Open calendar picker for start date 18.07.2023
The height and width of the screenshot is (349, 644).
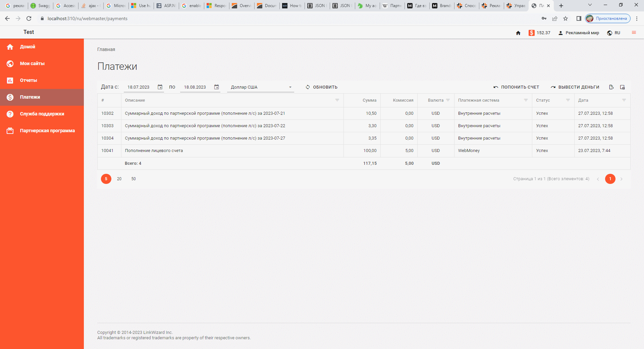click(160, 87)
